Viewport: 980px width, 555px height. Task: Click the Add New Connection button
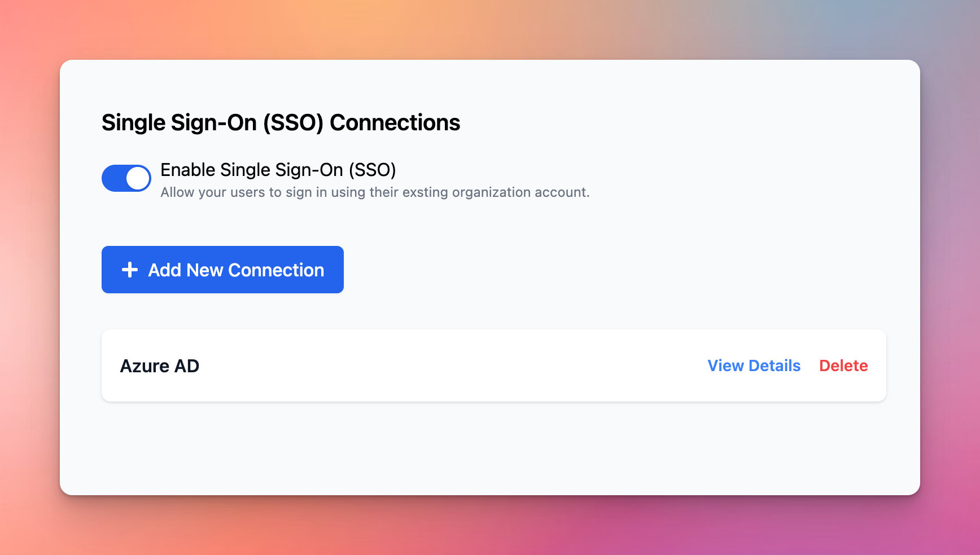tap(222, 270)
